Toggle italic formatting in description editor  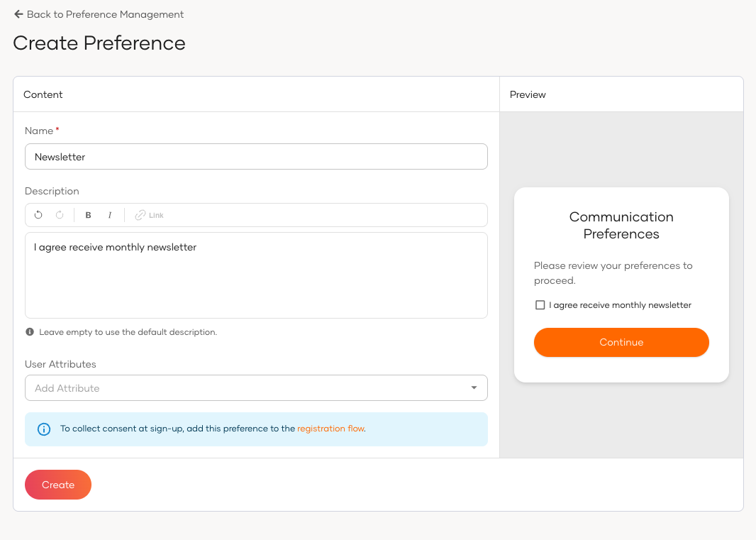[x=110, y=215]
